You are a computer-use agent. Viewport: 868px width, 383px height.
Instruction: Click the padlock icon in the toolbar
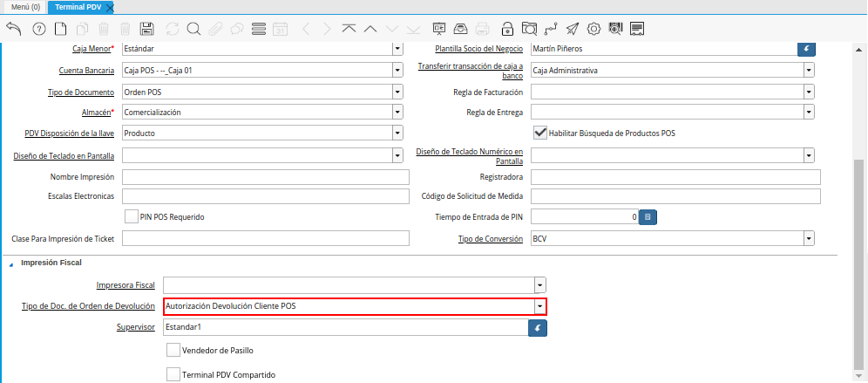point(507,29)
